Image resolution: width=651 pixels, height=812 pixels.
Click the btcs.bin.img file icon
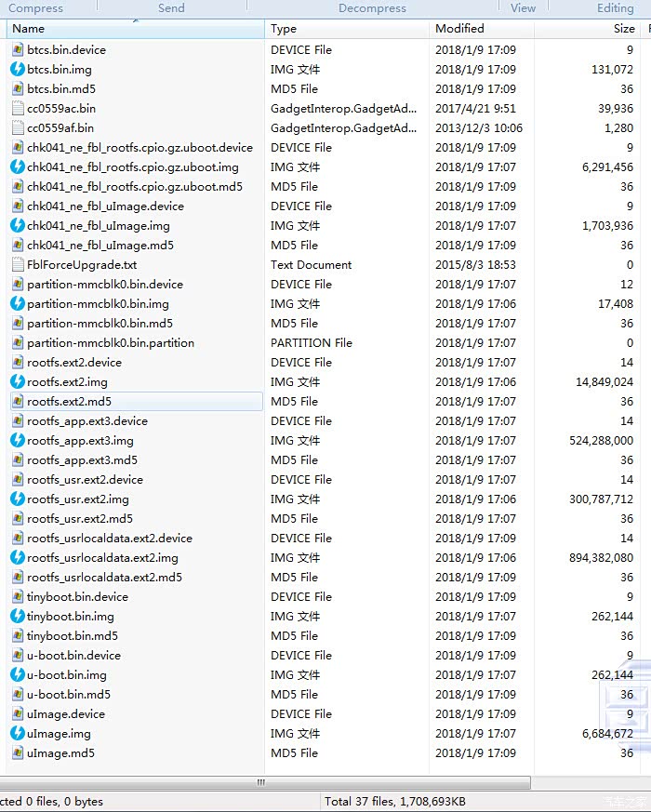(x=18, y=69)
